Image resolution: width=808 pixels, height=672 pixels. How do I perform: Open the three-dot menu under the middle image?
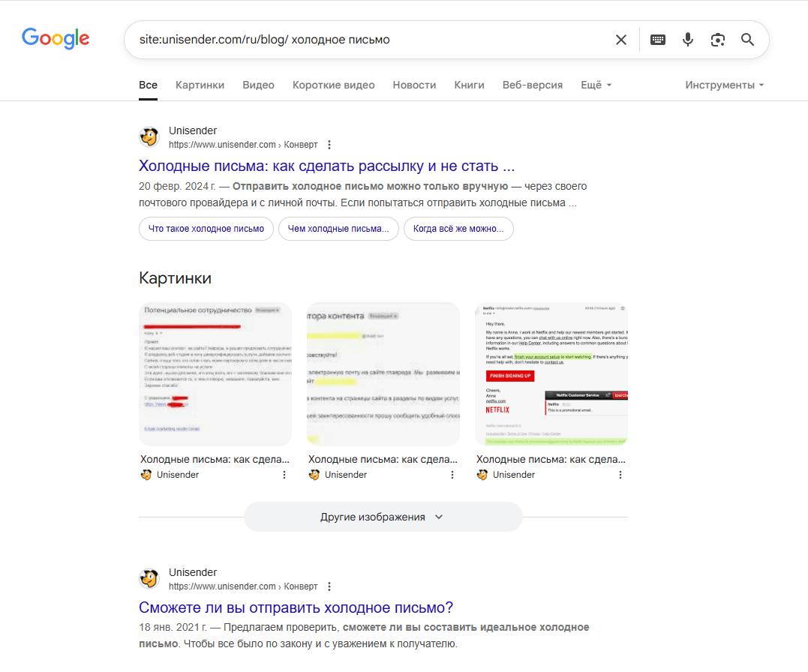[452, 475]
